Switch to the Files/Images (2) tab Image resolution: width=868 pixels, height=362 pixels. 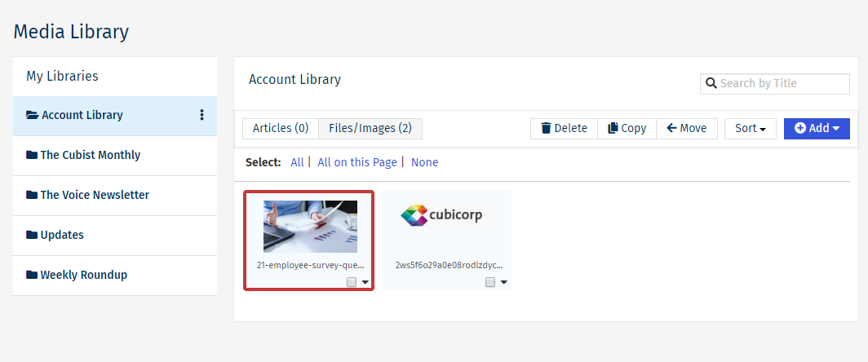(370, 129)
